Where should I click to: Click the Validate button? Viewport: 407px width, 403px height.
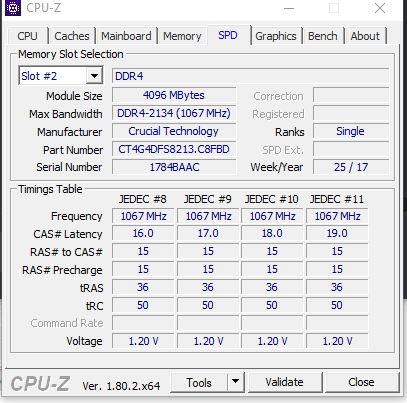click(x=285, y=382)
